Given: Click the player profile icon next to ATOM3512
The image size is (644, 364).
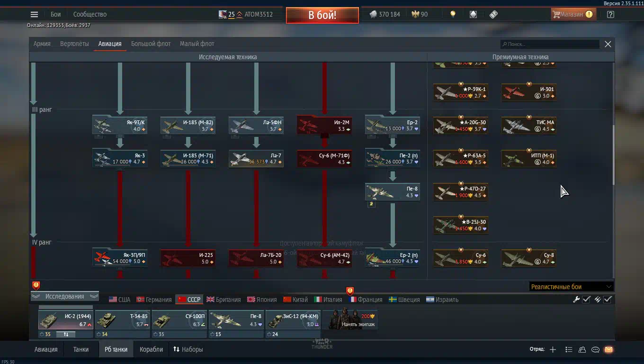Looking at the screenshot, I should pyautogui.click(x=223, y=14).
